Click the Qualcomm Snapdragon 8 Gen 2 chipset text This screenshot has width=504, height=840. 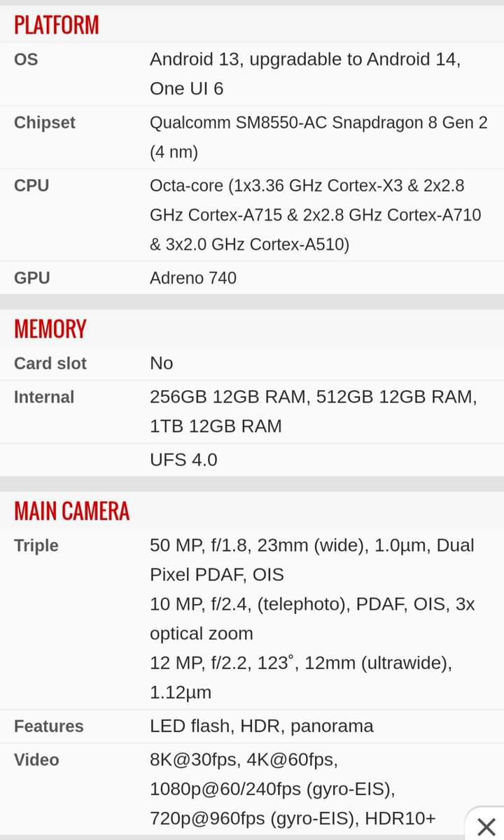pos(318,123)
